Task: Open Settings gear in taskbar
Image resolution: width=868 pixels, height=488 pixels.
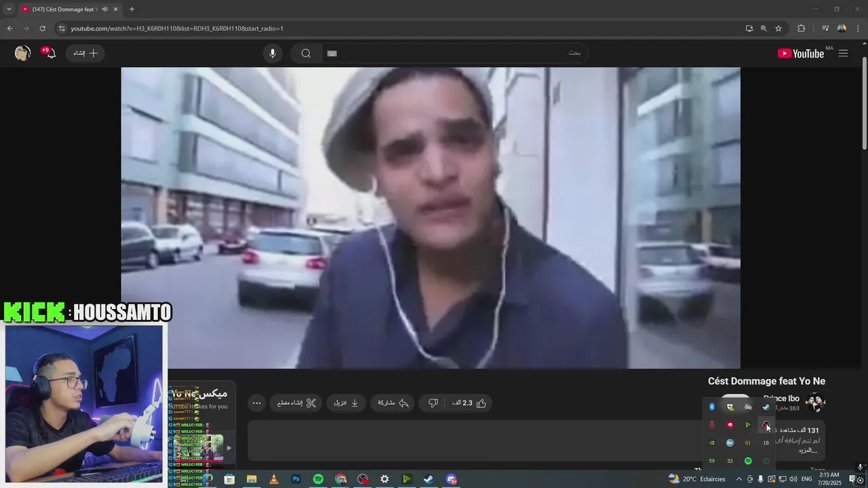Action: [384, 479]
